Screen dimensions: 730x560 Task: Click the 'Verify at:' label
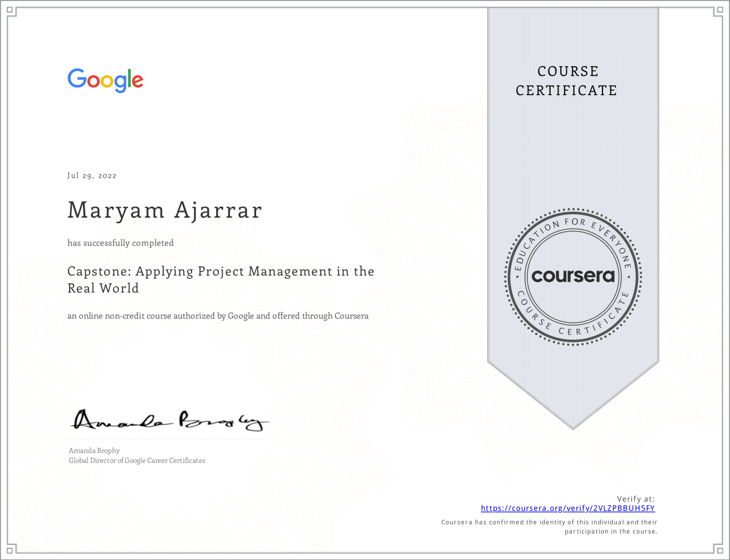click(636, 499)
